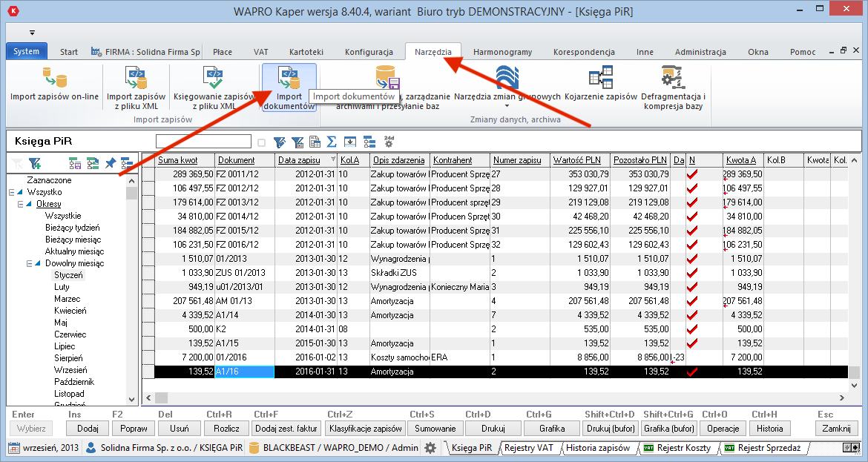Click Import zapisów on-line ribbon icon
Viewport: 868px width, 462px height.
[54, 85]
